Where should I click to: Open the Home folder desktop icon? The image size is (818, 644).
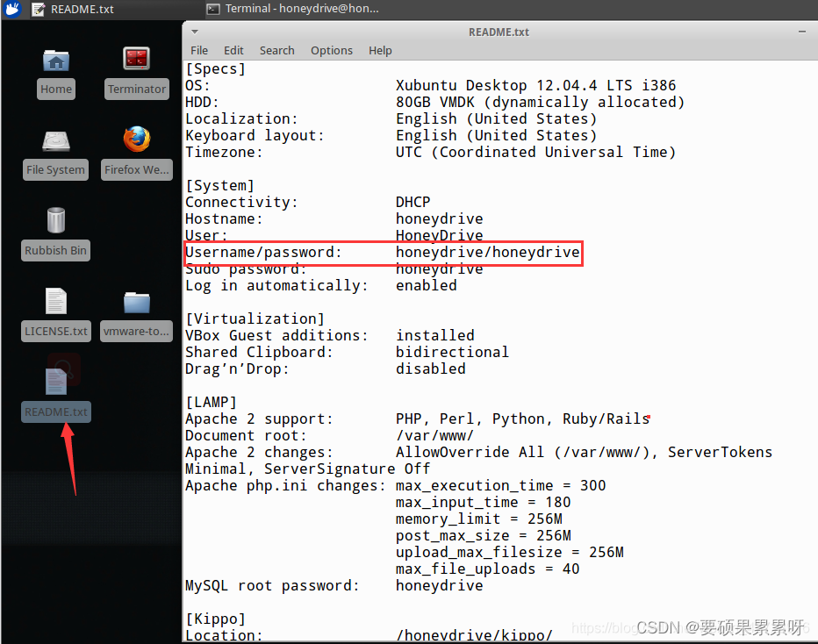(x=56, y=61)
